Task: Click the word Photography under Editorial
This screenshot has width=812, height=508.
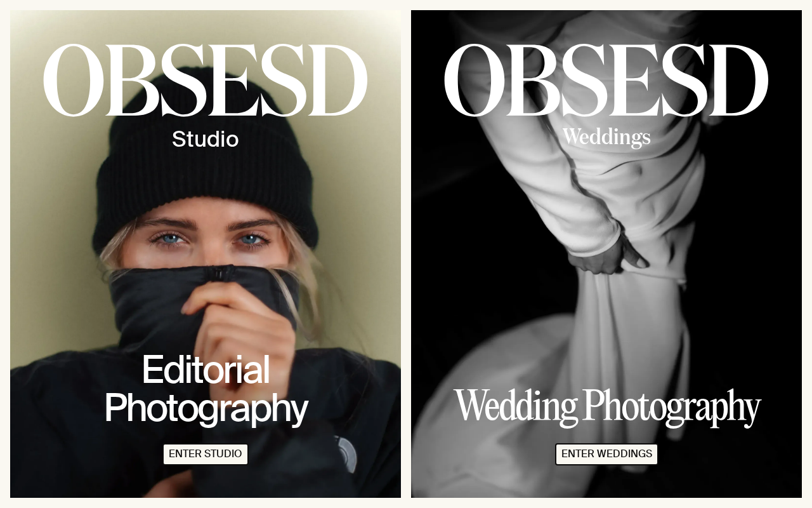Action: coord(206,409)
